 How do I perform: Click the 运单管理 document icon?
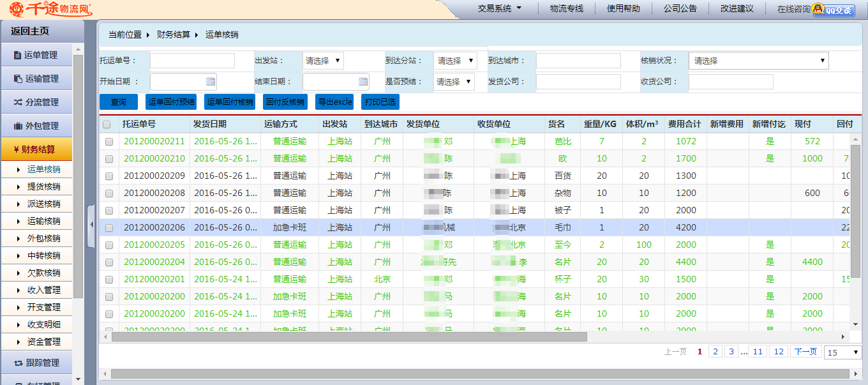pyautogui.click(x=17, y=56)
